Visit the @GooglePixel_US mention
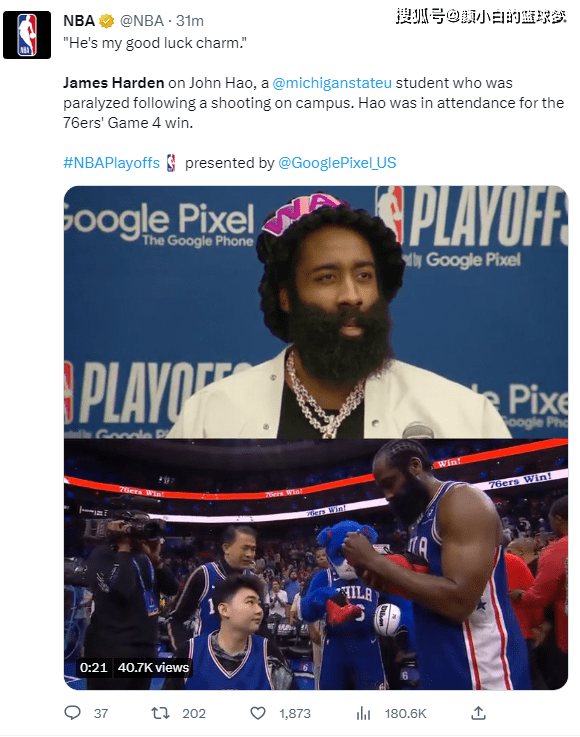 point(337,163)
